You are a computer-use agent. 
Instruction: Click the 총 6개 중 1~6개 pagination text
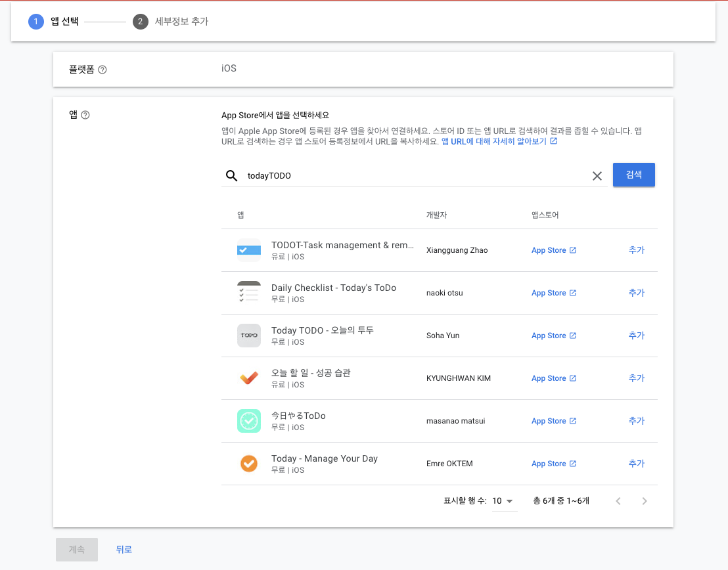click(x=561, y=501)
